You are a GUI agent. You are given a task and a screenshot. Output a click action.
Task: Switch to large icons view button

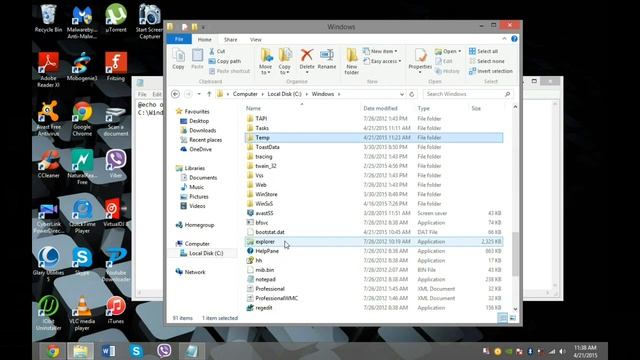(x=513, y=318)
